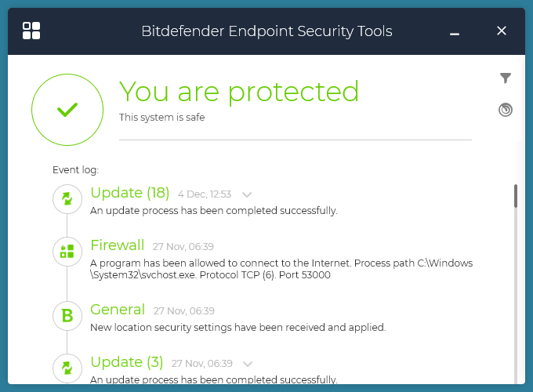Click the Update (18) event arrows icon
Screen dimensions: 533x392
[67, 199]
